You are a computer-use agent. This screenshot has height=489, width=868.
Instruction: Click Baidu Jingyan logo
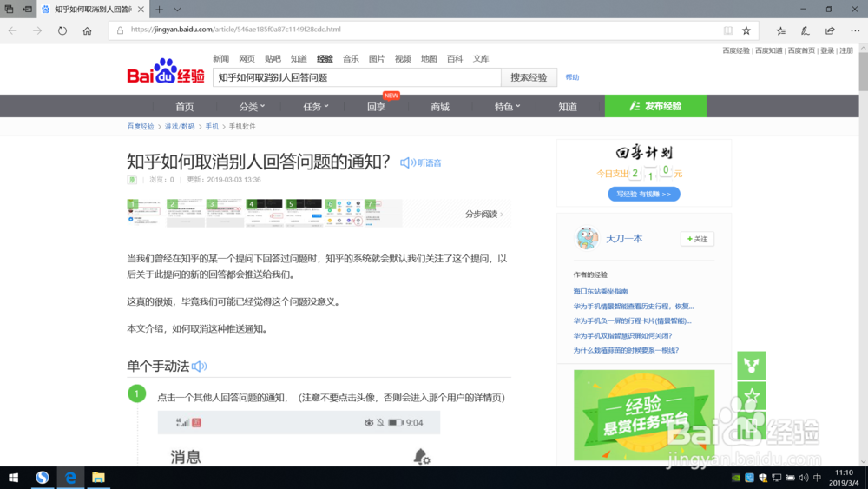coord(166,71)
